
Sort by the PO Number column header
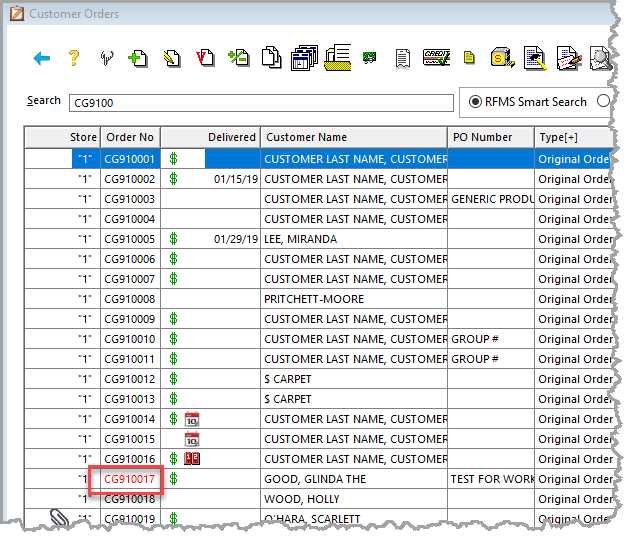click(x=491, y=137)
